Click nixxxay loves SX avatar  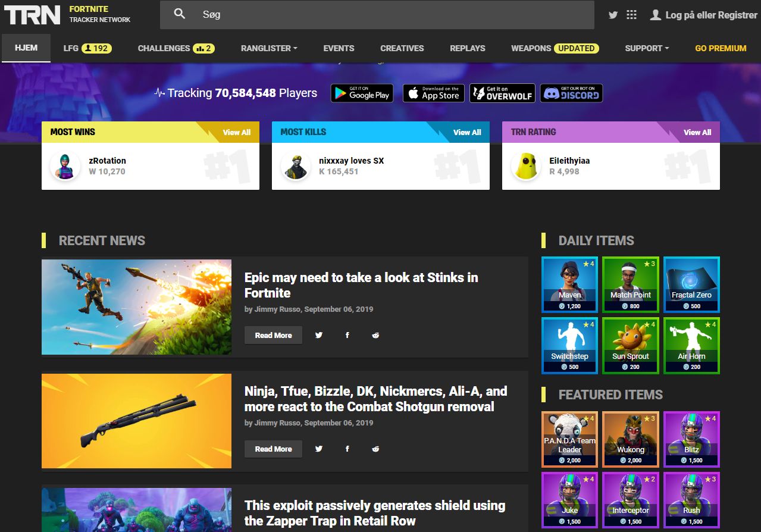(296, 166)
